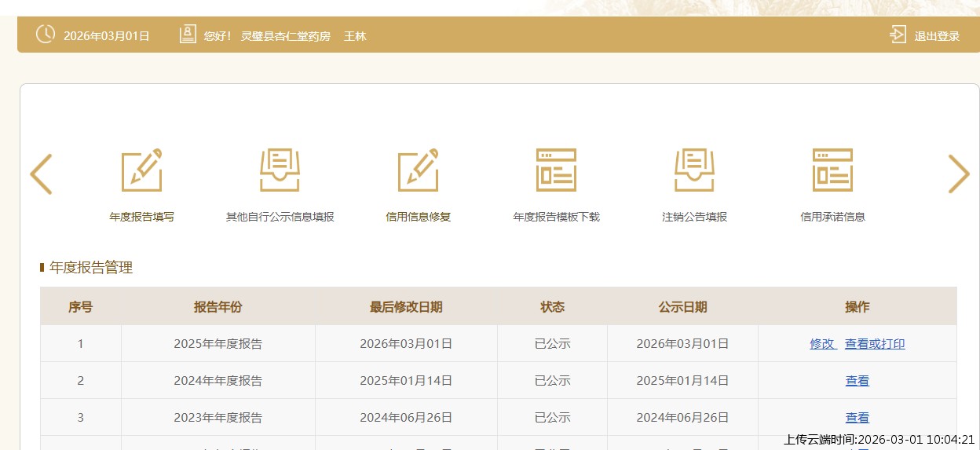Click the logout door icon
This screenshot has height=450, width=980.
(x=898, y=35)
